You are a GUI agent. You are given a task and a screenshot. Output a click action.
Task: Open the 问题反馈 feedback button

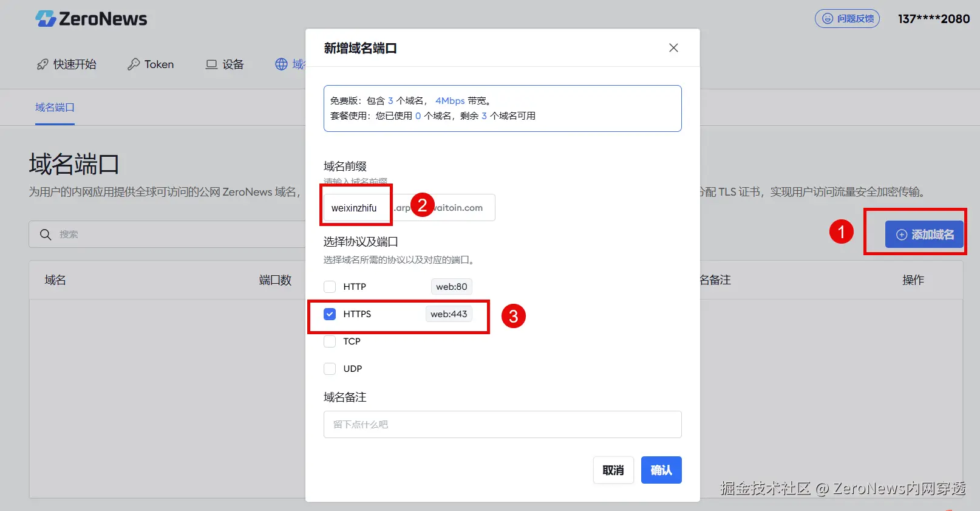pos(847,19)
